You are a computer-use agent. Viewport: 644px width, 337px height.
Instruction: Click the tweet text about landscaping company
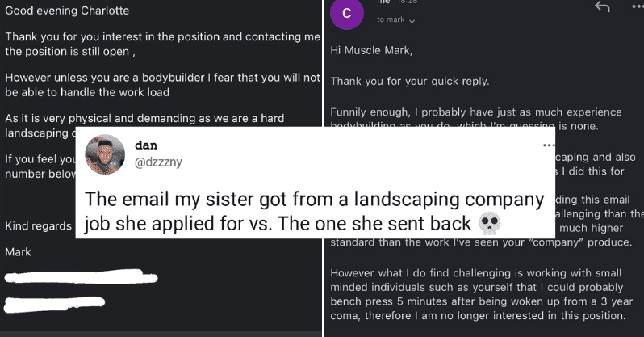click(x=315, y=211)
